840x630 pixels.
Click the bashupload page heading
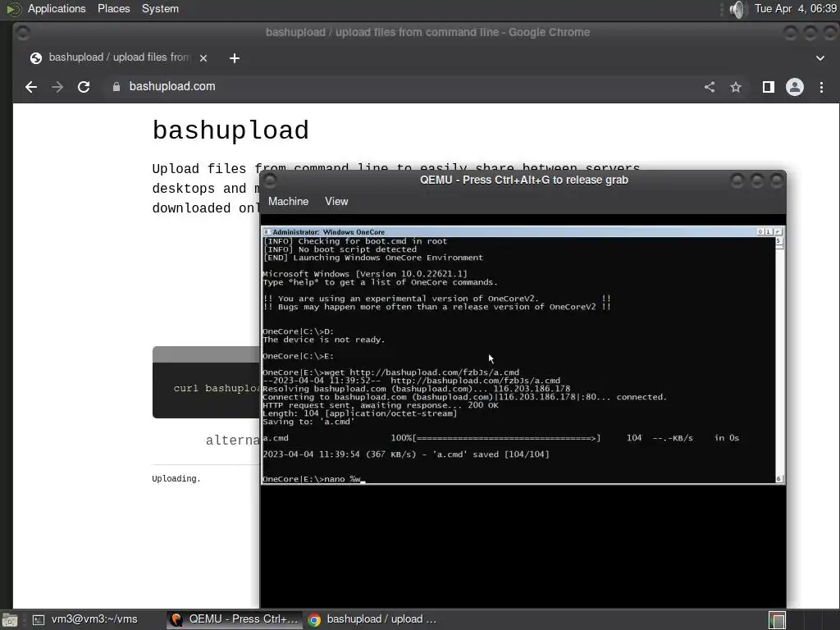tap(231, 130)
